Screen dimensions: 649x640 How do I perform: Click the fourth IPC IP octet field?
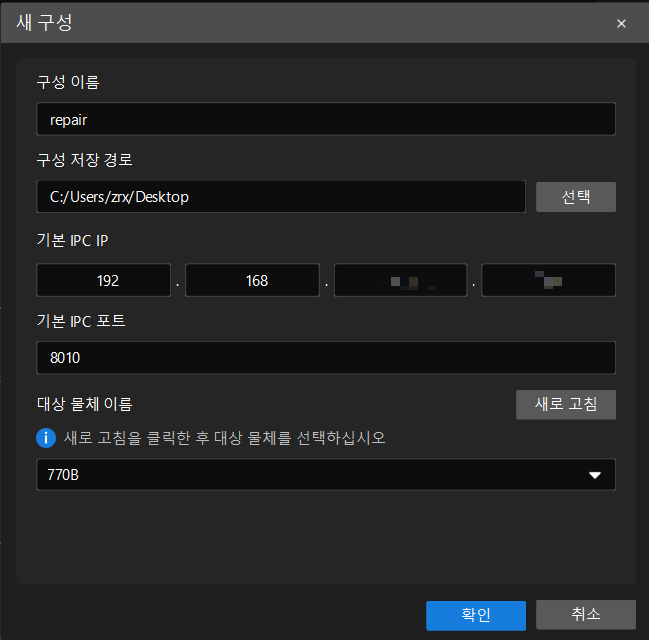point(548,280)
